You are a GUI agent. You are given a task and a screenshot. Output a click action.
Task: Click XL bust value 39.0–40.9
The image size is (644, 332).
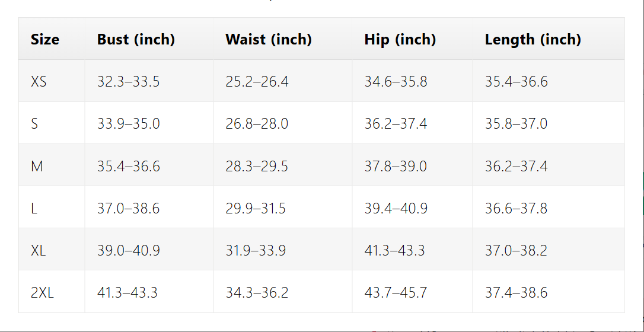[128, 251]
